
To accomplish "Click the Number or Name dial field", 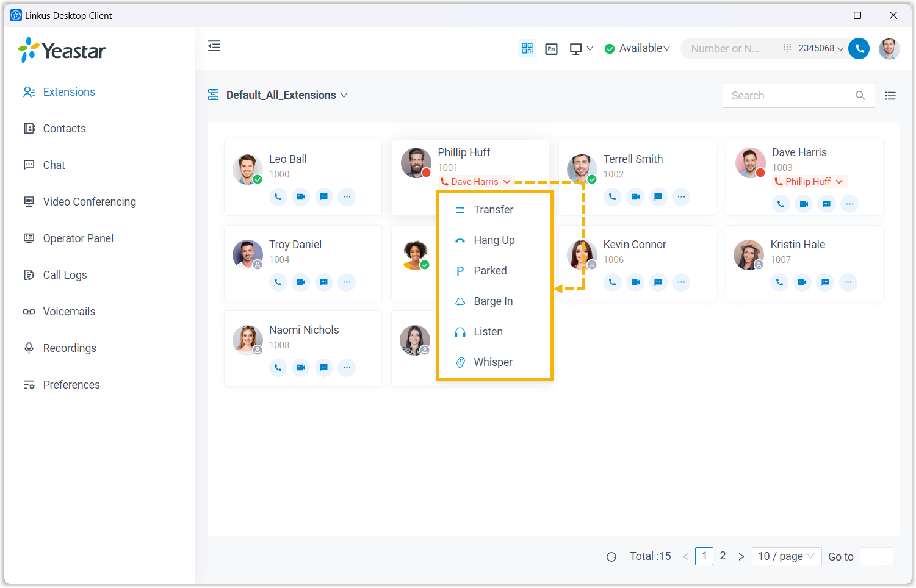I will [x=726, y=49].
